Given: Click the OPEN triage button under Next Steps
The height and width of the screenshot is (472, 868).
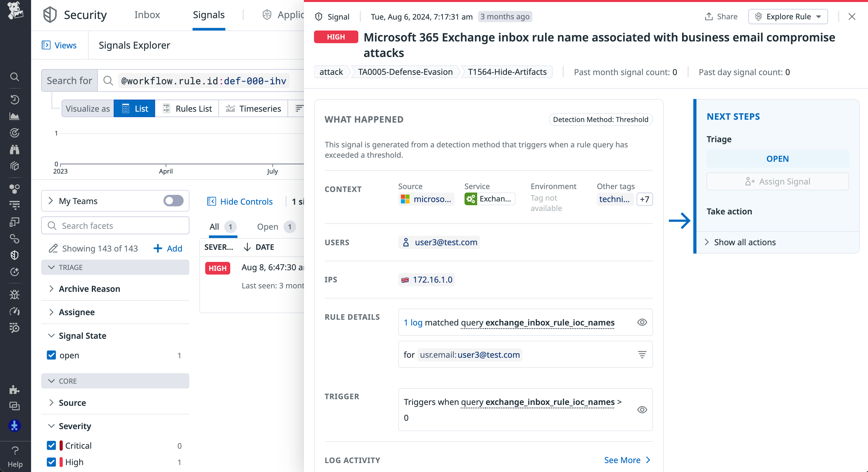Looking at the screenshot, I should (777, 159).
